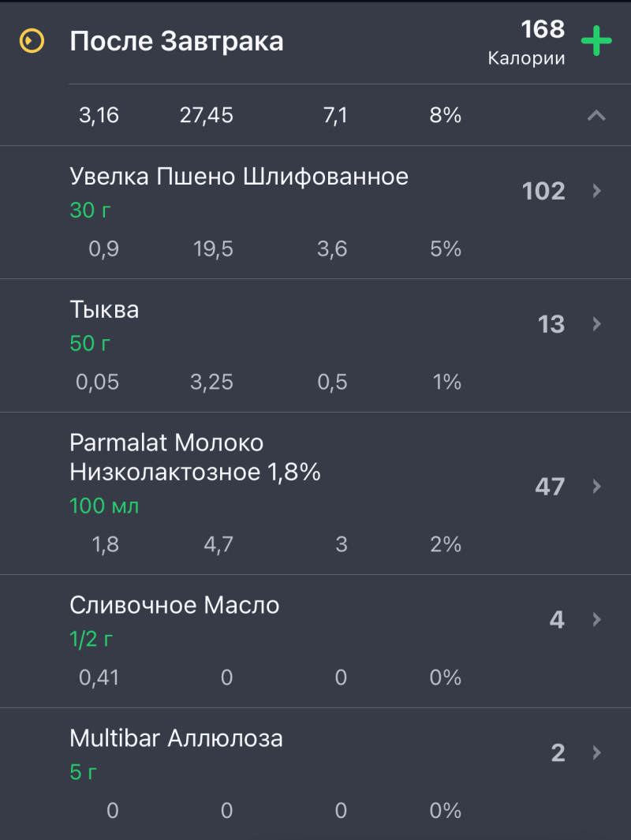Open the Тыква food entry

pos(104,309)
